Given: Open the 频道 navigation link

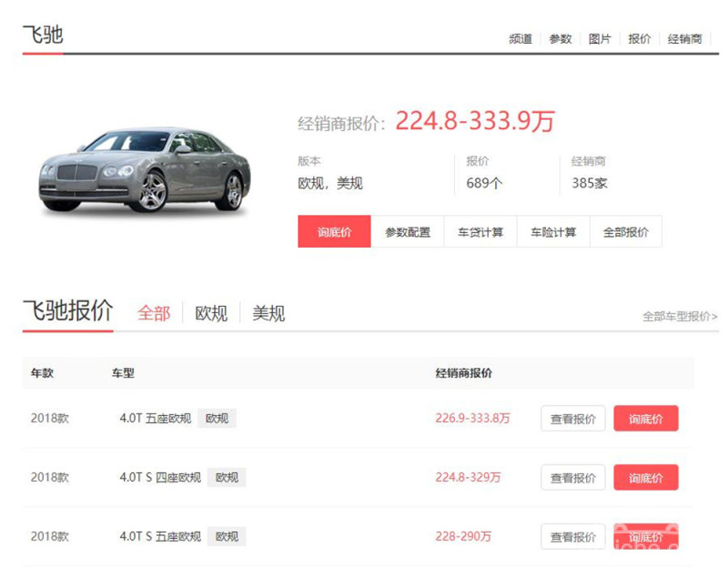Looking at the screenshot, I should pos(521,39).
